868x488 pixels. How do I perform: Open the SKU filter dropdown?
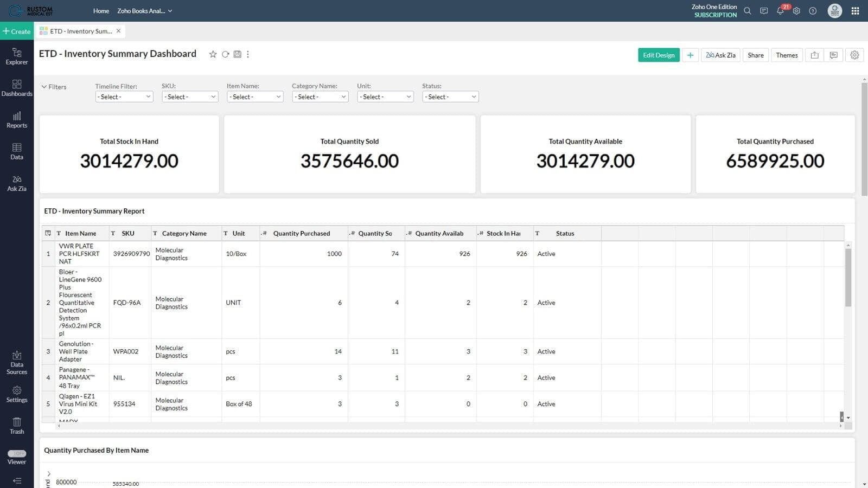tap(190, 97)
